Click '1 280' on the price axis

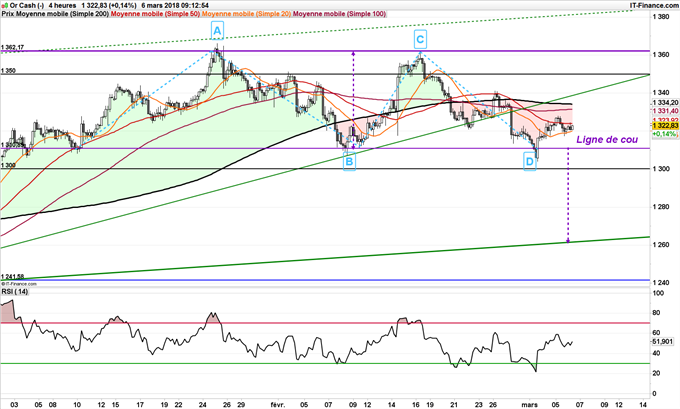pyautogui.click(x=660, y=207)
